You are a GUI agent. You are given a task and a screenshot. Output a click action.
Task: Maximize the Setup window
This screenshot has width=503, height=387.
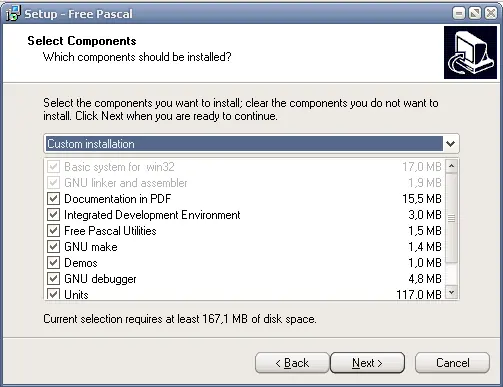(x=475, y=13)
